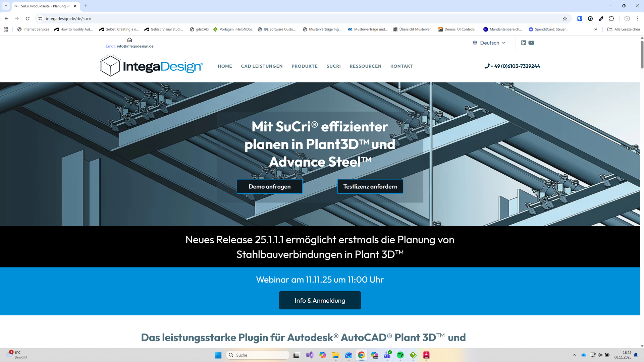Select the SuCri Produktseite browser tab
This screenshot has width=644, height=362.
[45, 6]
